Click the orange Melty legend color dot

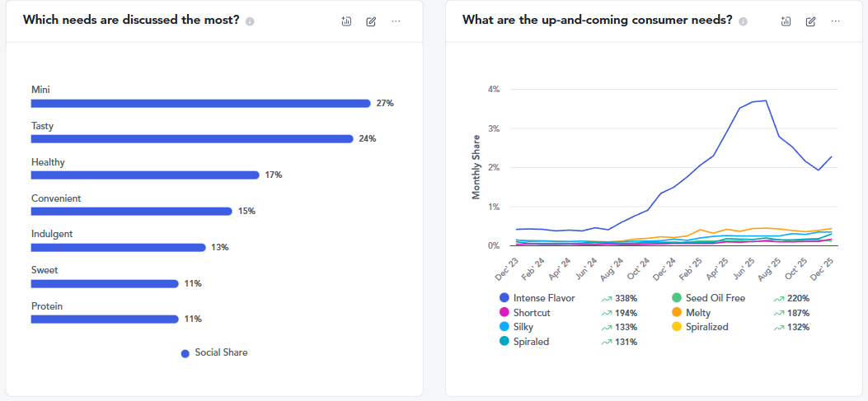(x=677, y=313)
